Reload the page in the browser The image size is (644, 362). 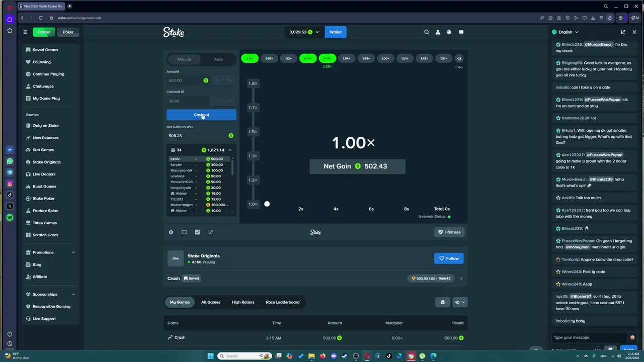(40, 18)
